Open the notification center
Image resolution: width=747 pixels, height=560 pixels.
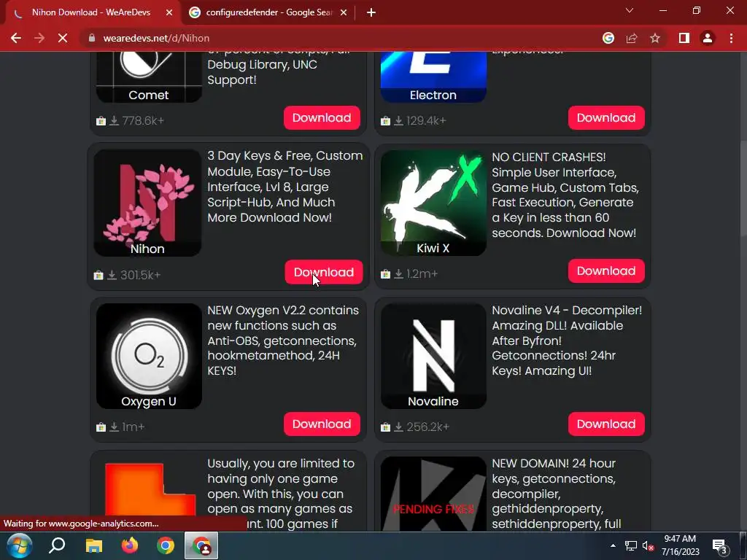click(x=720, y=547)
